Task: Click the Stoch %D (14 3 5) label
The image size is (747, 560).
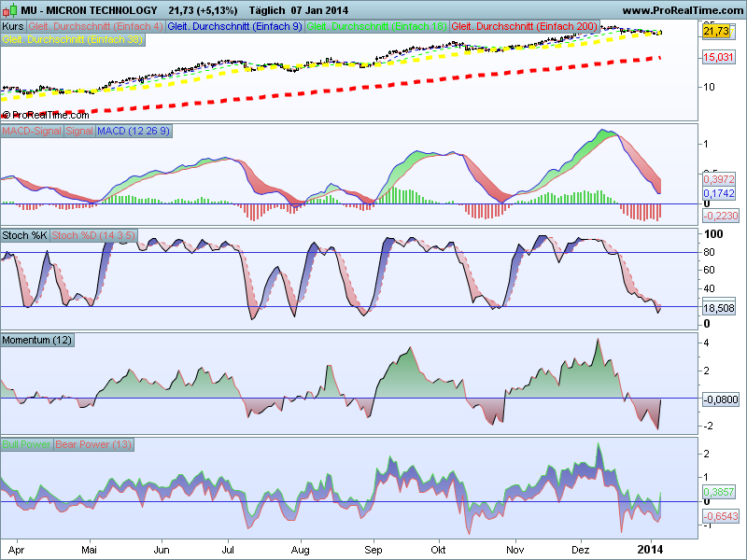Action: tap(93, 235)
